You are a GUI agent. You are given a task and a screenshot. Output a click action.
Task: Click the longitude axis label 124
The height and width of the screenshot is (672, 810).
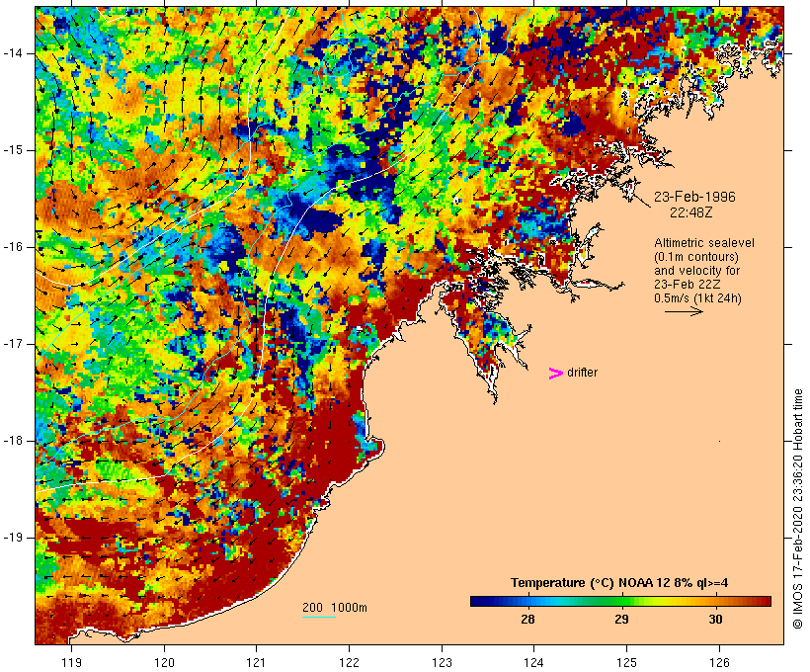(533, 662)
